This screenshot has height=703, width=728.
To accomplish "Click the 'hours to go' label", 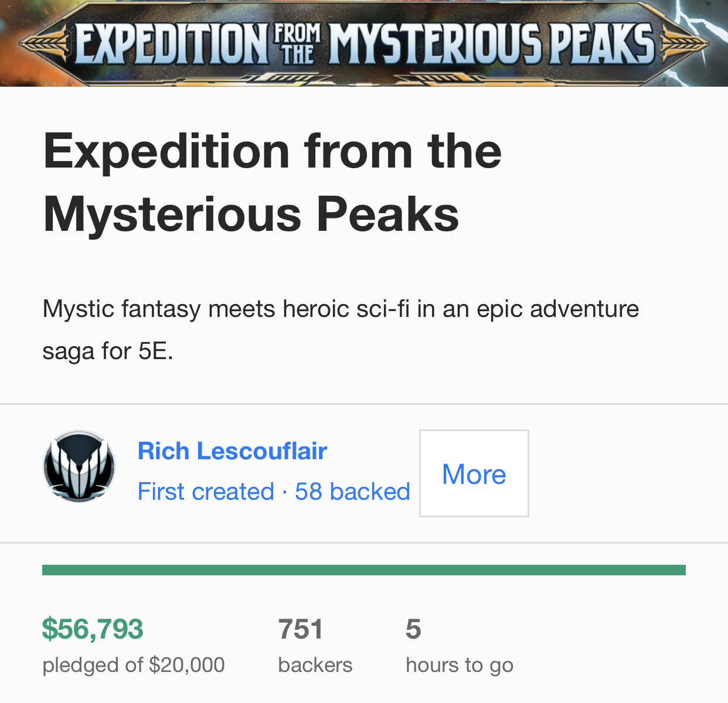I will [460, 665].
